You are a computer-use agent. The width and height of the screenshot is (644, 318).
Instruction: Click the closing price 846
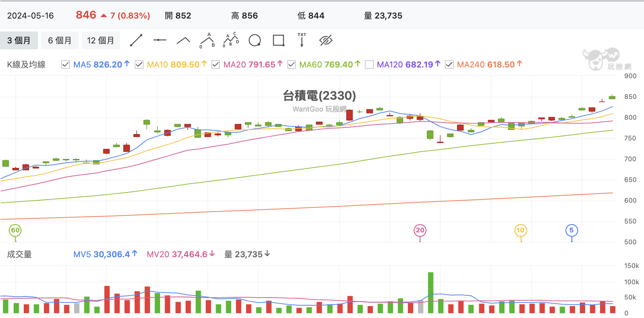(86, 15)
